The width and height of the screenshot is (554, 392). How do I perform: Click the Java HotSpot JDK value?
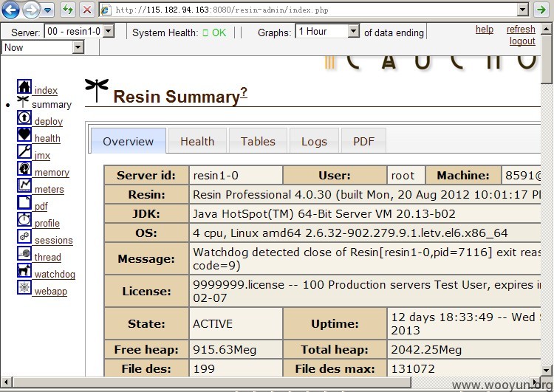(324, 213)
